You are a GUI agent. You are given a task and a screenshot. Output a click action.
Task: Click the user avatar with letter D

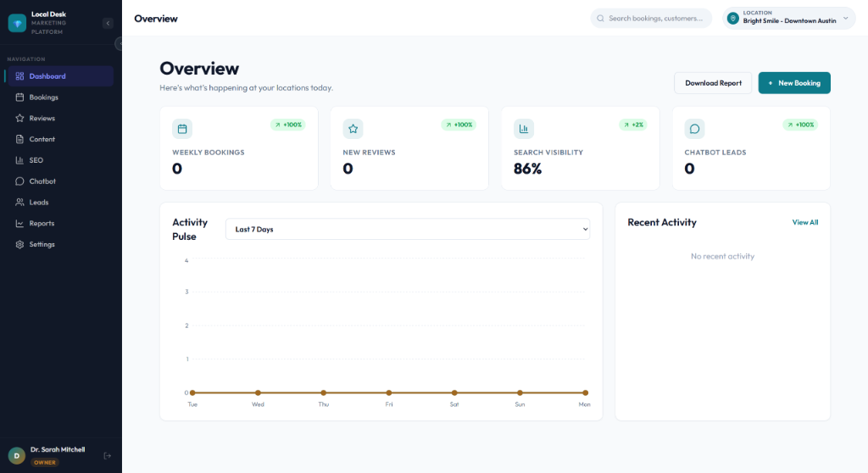click(x=17, y=456)
